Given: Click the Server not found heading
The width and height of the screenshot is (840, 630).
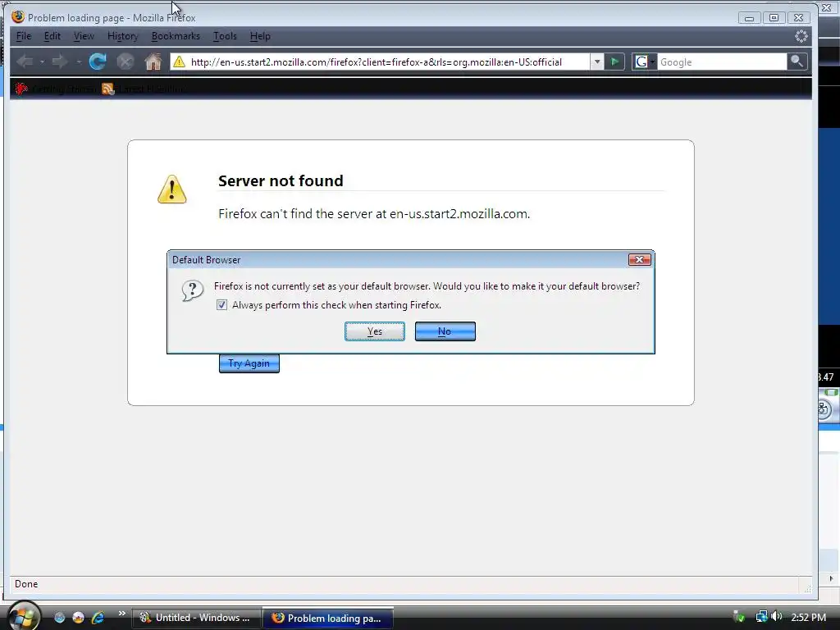Looking at the screenshot, I should [281, 180].
